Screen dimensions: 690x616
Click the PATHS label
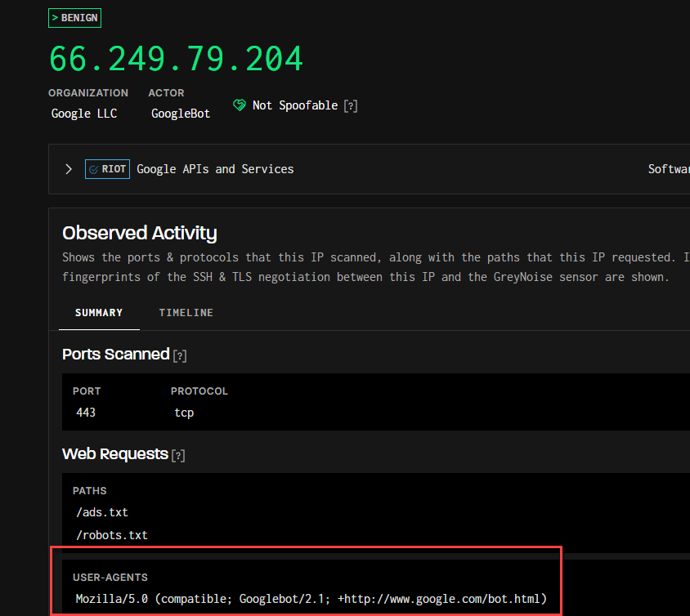[x=90, y=491]
